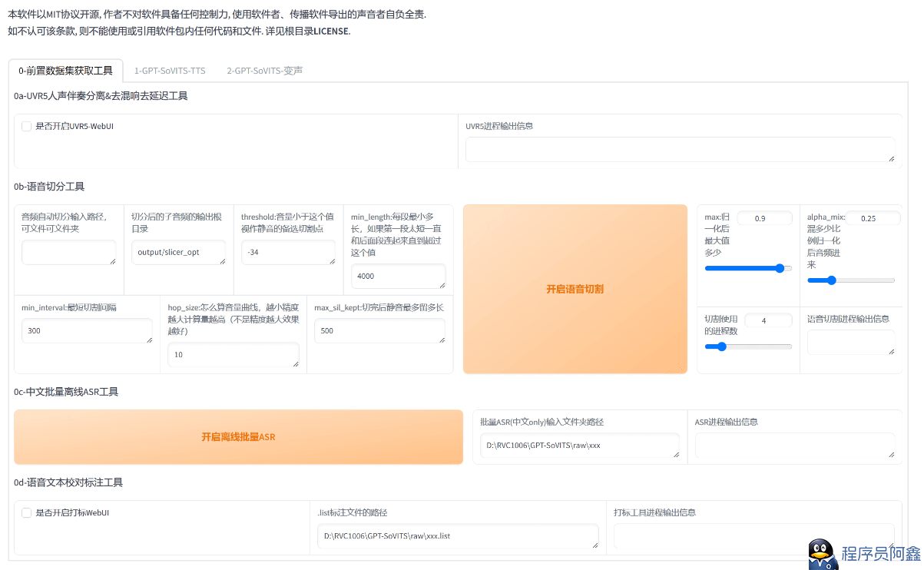Click the 语音切割进程输出信息 text box

coord(851,343)
